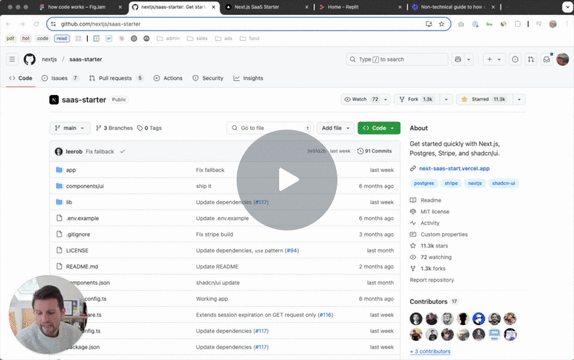This screenshot has width=574, height=360.
Task: Toggle the Starred button for saas-starter
Action: point(484,99)
